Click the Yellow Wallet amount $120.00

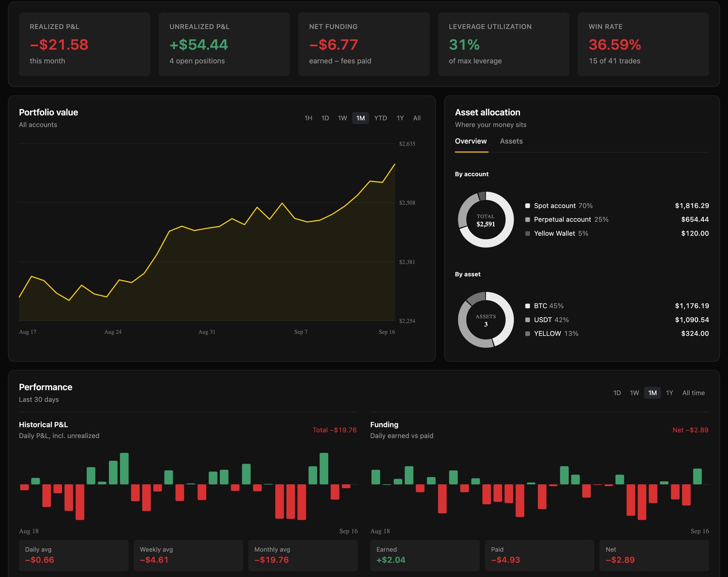click(x=695, y=233)
